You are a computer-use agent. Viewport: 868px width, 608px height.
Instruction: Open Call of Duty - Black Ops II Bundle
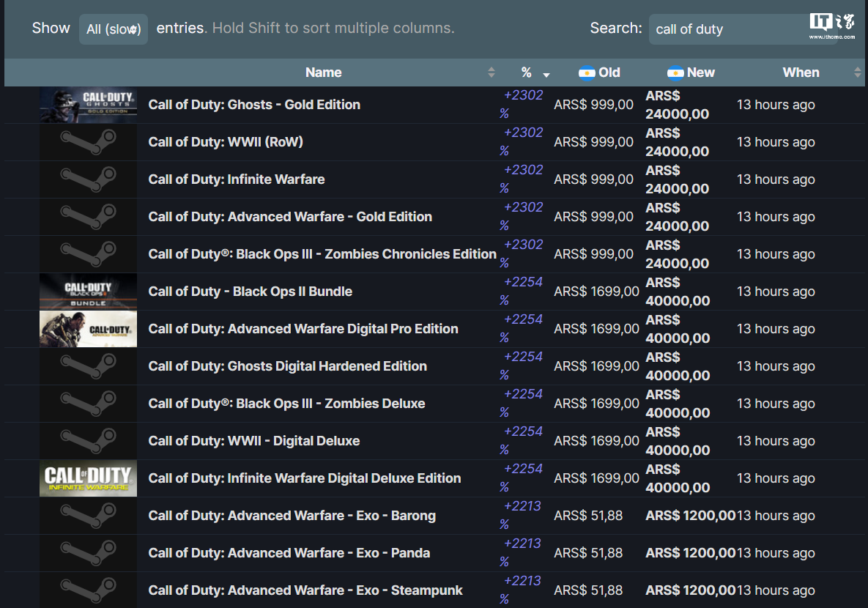pyautogui.click(x=251, y=292)
